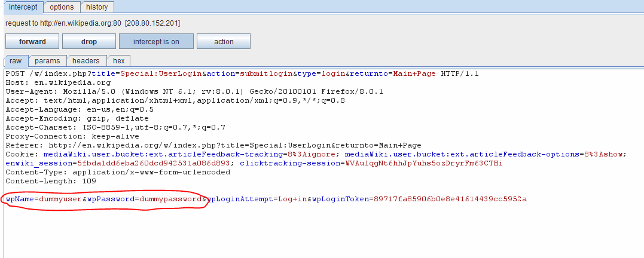Screen dimensions: 644x258
Task: Forward the intercepted request
Action: coord(32,41)
